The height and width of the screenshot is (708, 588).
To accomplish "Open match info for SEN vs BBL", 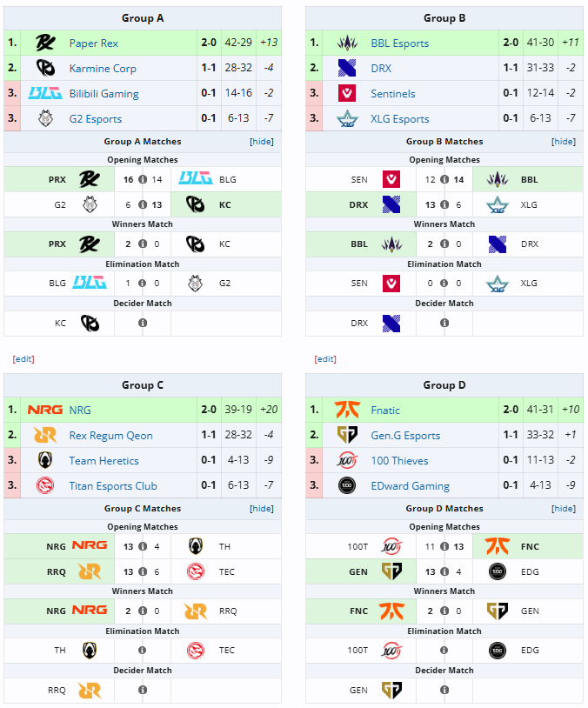I will (x=444, y=179).
